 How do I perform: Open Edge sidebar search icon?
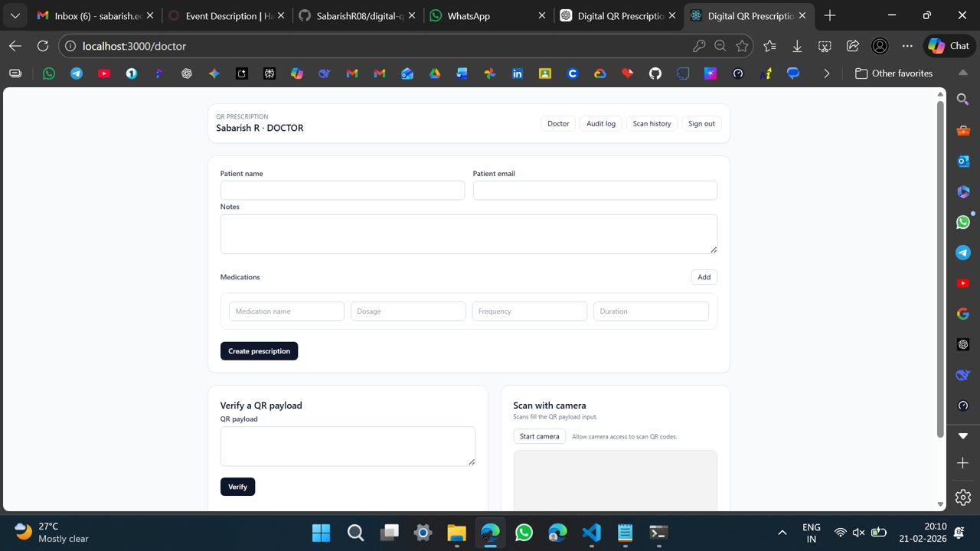tap(963, 99)
